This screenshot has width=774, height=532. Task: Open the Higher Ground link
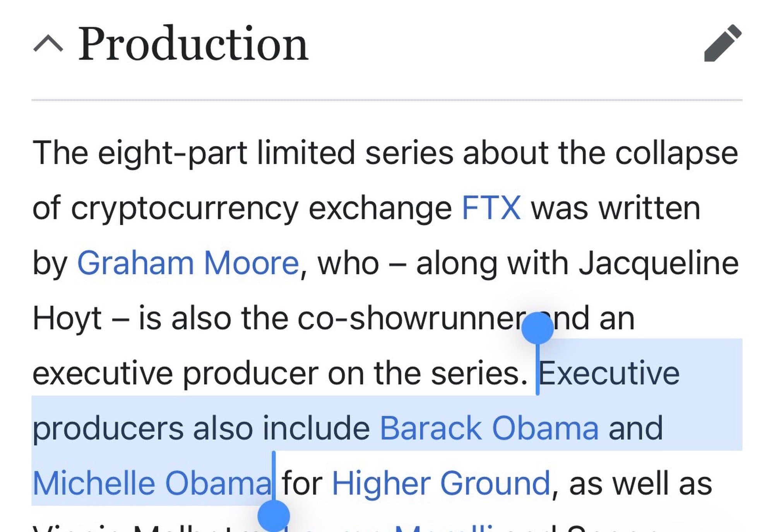441,483
